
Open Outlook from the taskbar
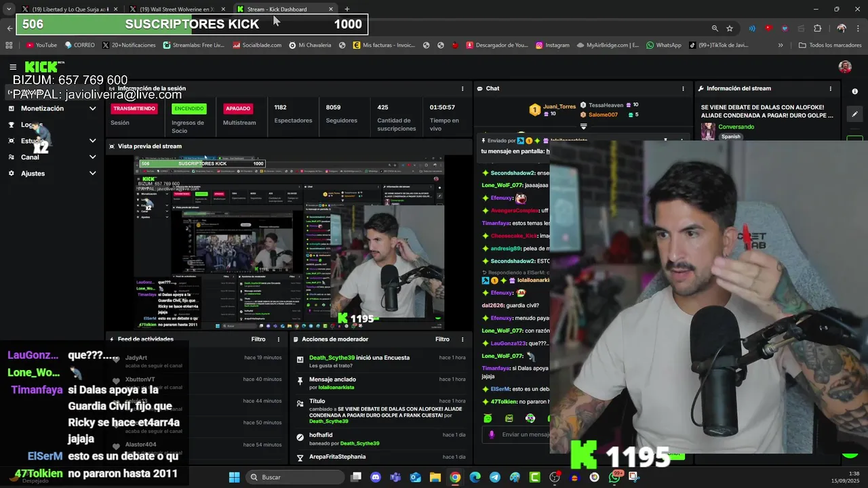415,477
